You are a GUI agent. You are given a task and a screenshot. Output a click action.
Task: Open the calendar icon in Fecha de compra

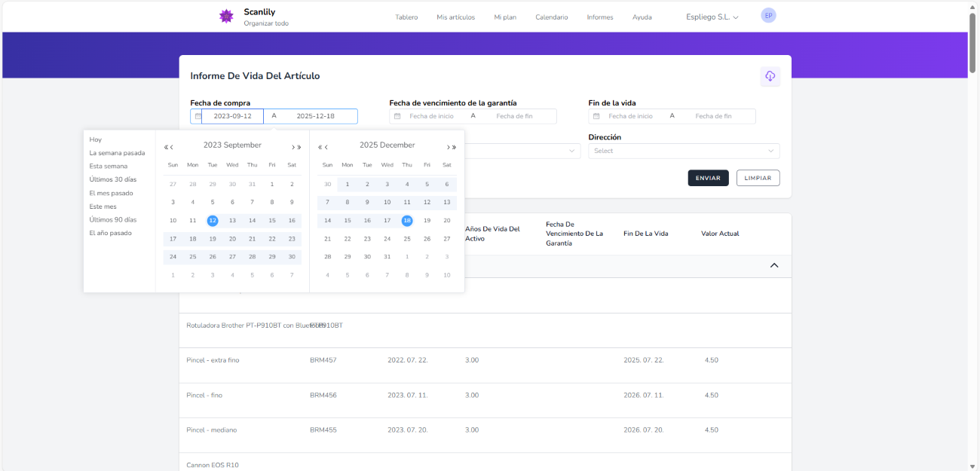tap(198, 115)
